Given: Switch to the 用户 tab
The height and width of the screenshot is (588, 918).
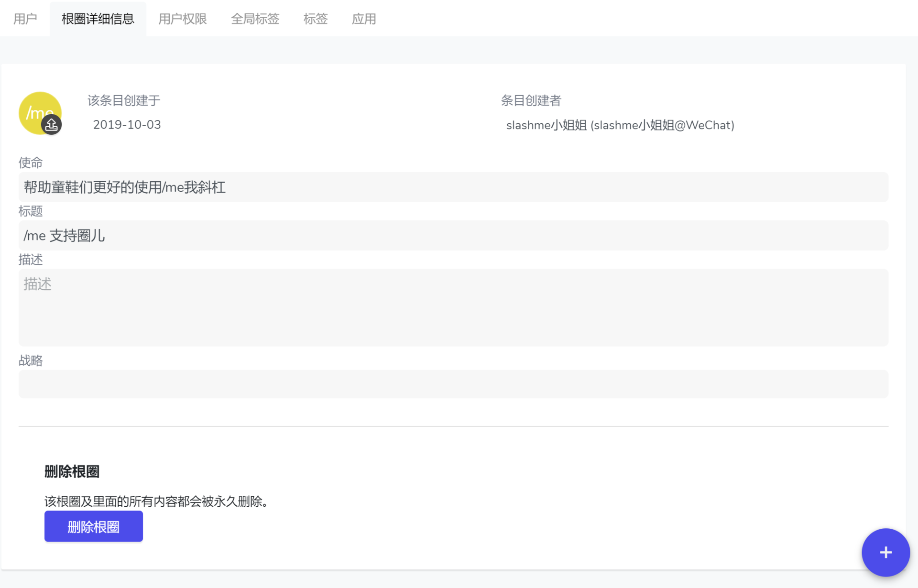Looking at the screenshot, I should (x=25, y=19).
